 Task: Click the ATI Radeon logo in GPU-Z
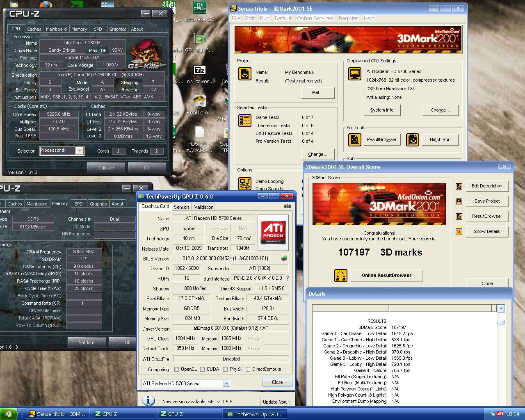click(273, 233)
